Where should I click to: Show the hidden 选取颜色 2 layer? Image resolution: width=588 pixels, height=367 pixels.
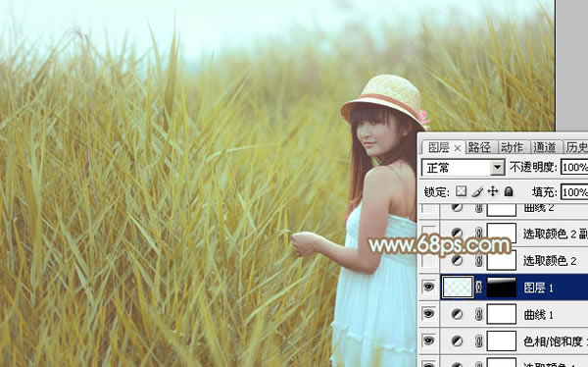428,260
